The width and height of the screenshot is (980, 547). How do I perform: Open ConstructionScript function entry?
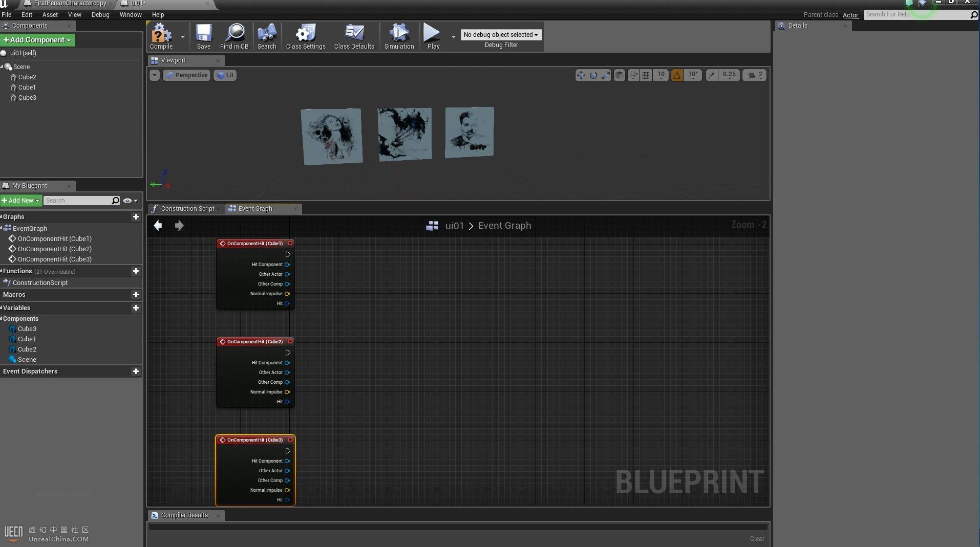pos(40,283)
